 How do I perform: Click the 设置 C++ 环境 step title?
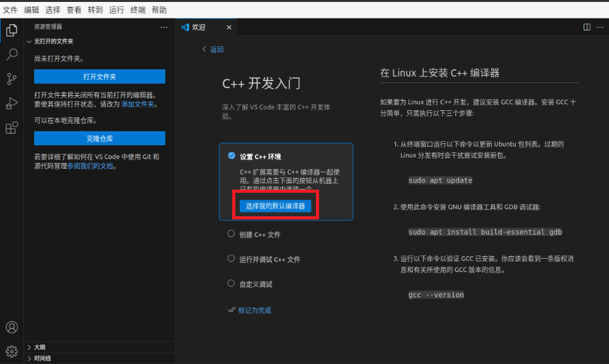pos(260,157)
